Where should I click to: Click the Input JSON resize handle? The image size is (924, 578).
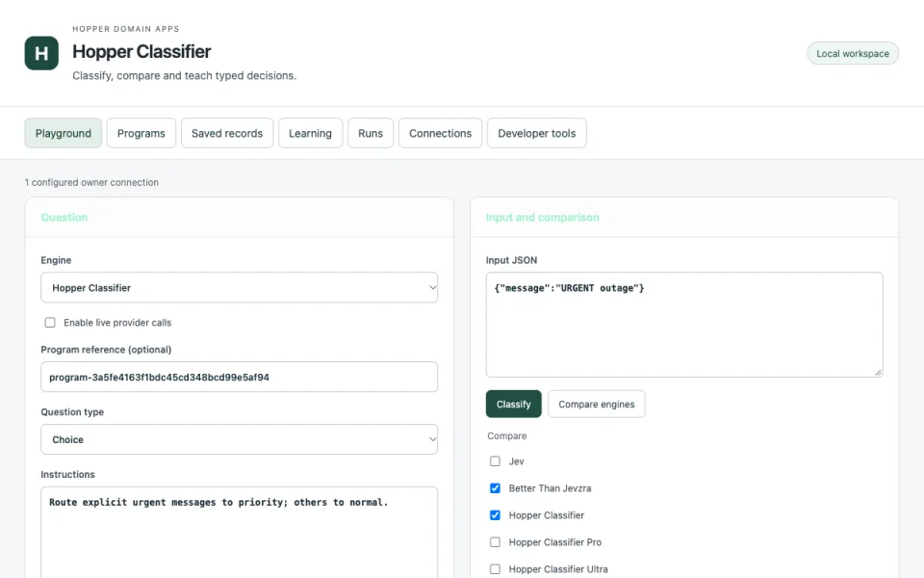[x=878, y=372]
